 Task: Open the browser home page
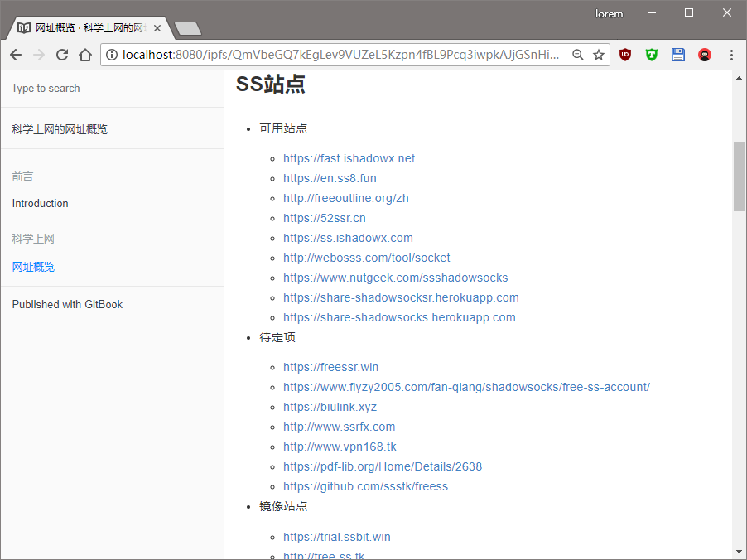click(85, 55)
